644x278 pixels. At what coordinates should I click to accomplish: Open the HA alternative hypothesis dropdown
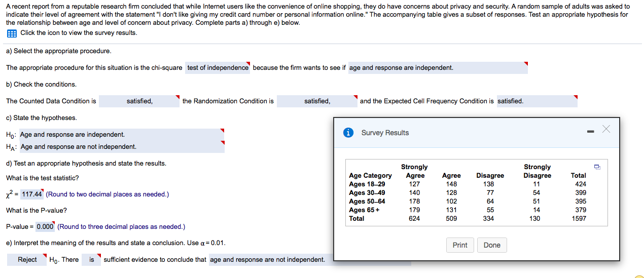122,147
